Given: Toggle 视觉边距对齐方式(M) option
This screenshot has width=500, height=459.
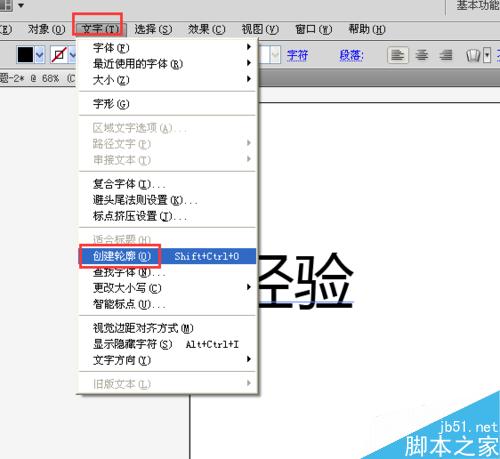Looking at the screenshot, I should coord(167,328).
